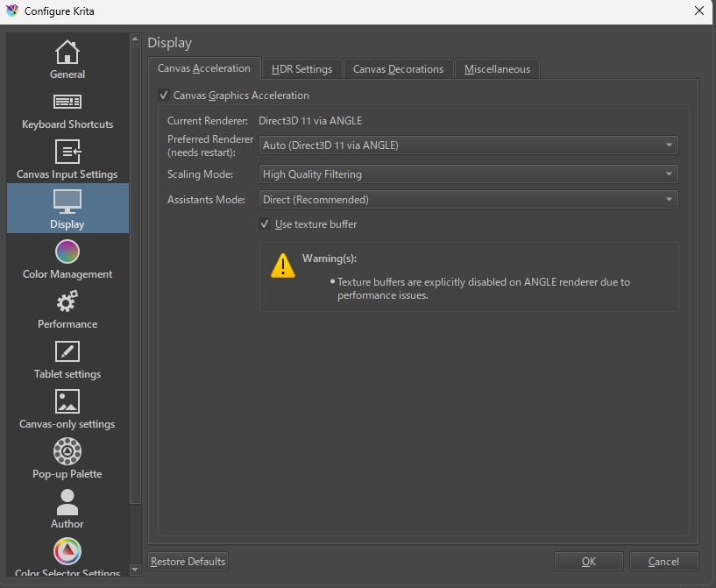Click the sidebar scroll up arrow
Viewport: 716px width, 588px height.
click(135, 39)
